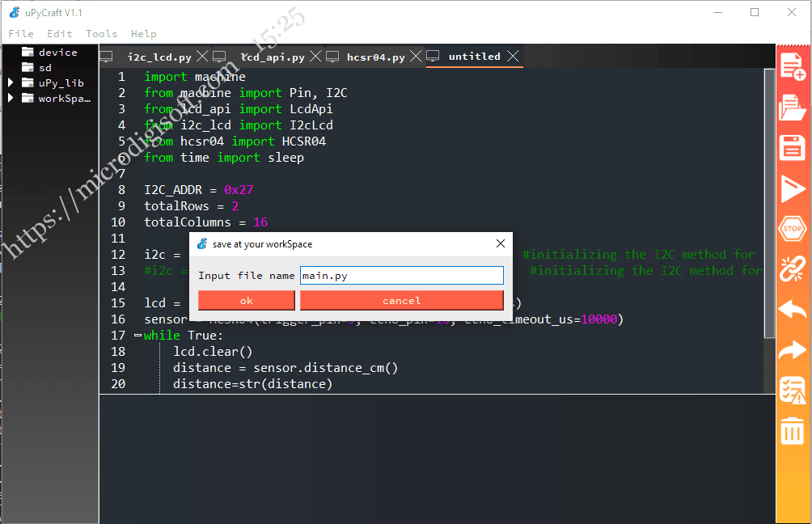Save the script via the Save icon
Image resolution: width=812 pixels, height=524 pixels.
[792, 149]
